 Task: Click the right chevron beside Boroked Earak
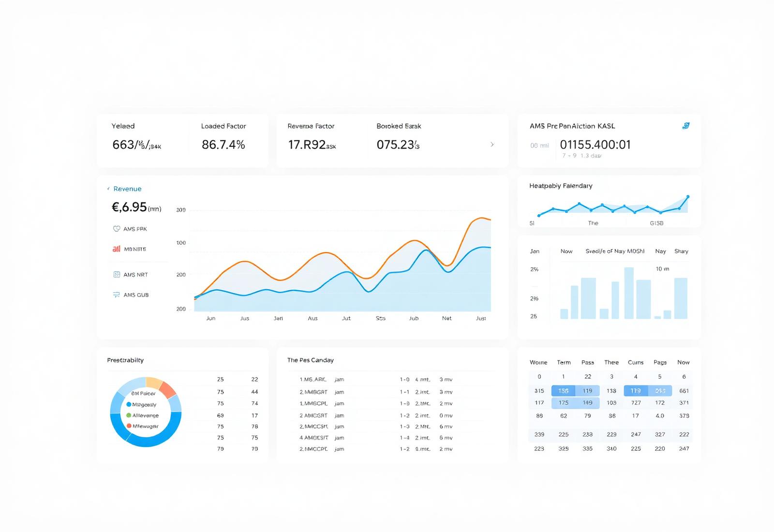click(492, 144)
